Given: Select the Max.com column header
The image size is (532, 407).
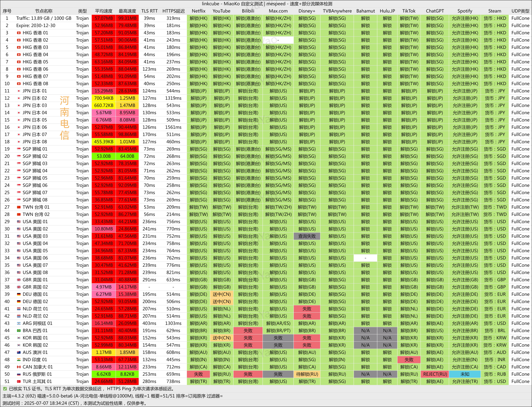Looking at the screenshot, I should (278, 11).
